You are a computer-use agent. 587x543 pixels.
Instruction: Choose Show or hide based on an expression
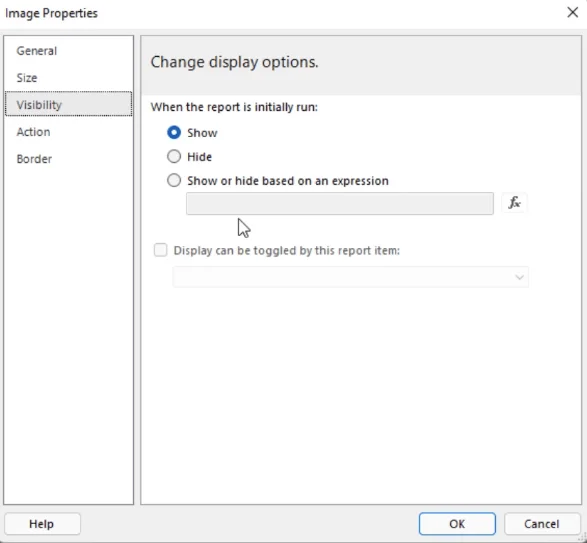click(x=174, y=181)
